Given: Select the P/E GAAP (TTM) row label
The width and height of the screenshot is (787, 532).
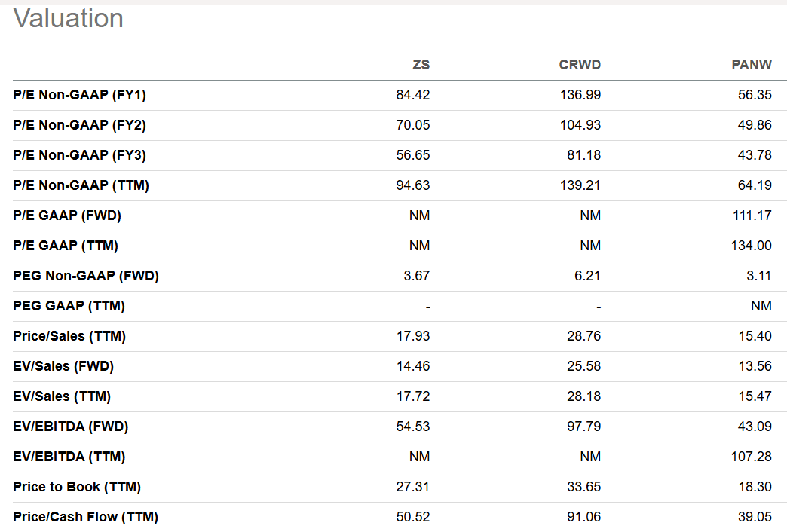Looking at the screenshot, I should coord(66,246).
